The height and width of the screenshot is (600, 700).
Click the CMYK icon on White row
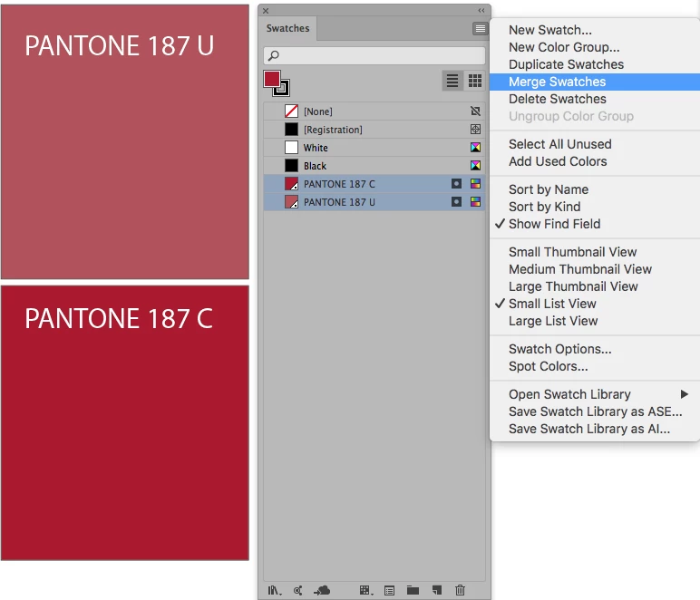pyautogui.click(x=475, y=148)
